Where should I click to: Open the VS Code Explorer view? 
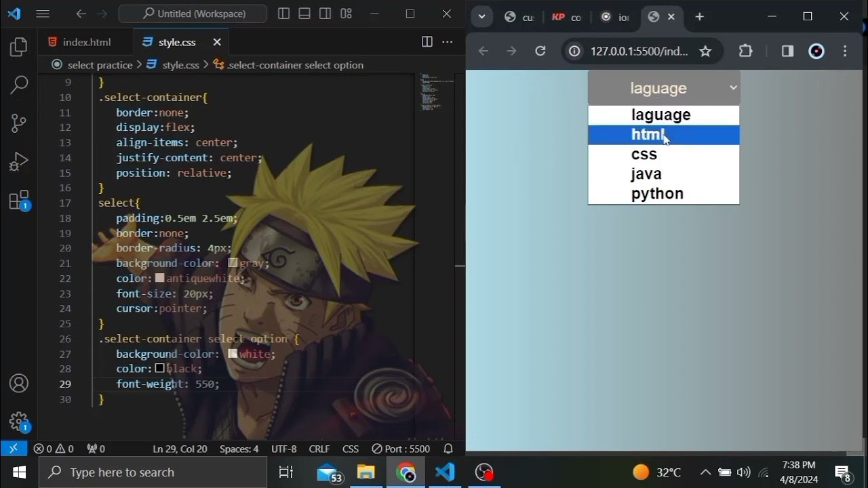(19, 47)
